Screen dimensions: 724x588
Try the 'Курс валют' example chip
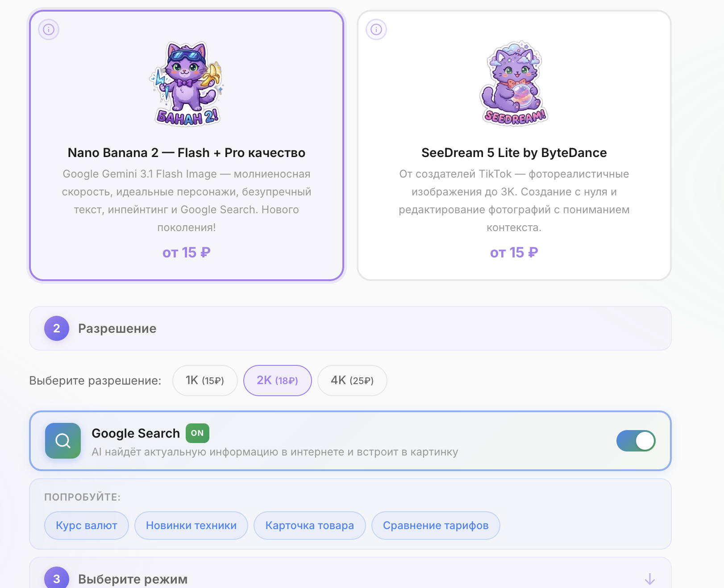coord(87,526)
